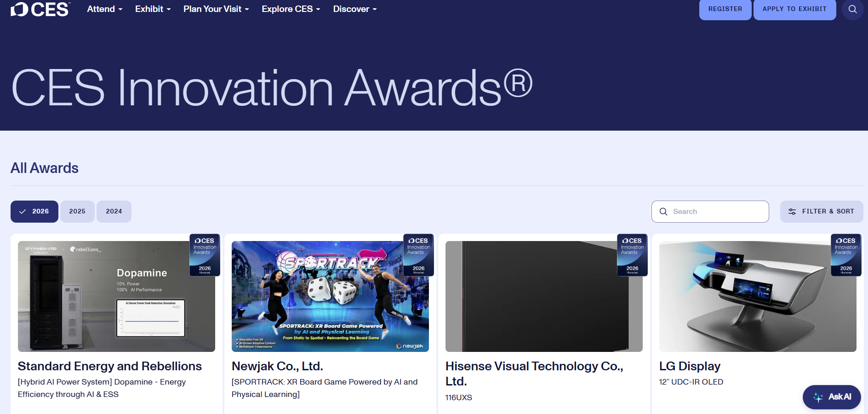Expand the Plan Your Visit menu
Image resolution: width=868 pixels, height=414 pixels.
[x=216, y=9]
